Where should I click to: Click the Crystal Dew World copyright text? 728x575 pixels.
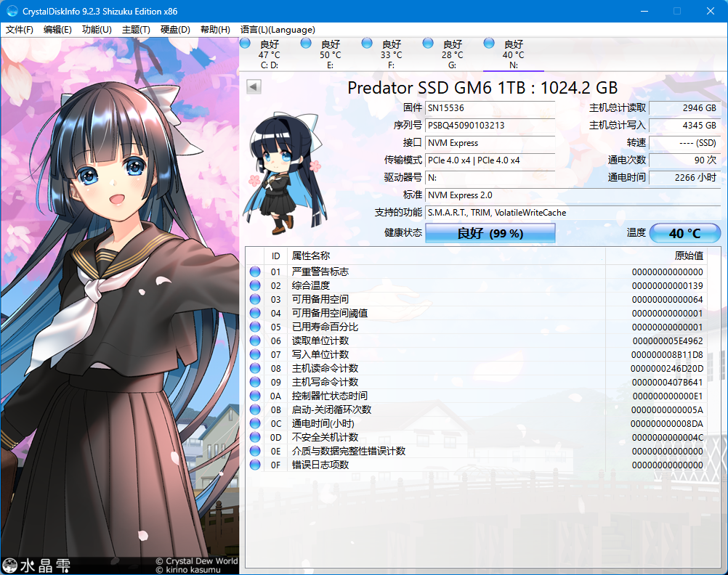pos(196,561)
